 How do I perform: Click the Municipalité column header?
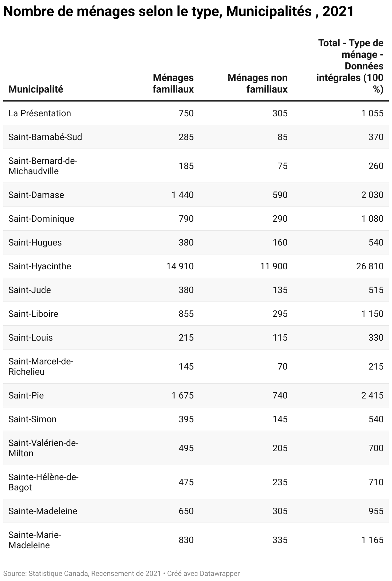pyautogui.click(x=36, y=89)
